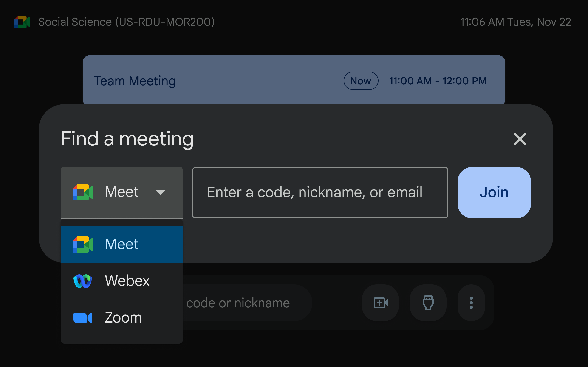
Task: Click the Meet icon in the service selector
Action: pyautogui.click(x=83, y=192)
